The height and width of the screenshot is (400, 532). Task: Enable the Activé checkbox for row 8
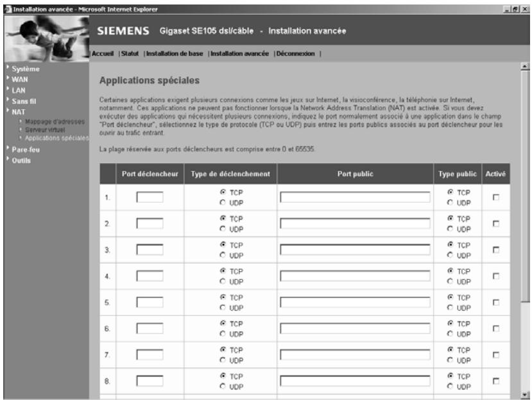coord(495,381)
